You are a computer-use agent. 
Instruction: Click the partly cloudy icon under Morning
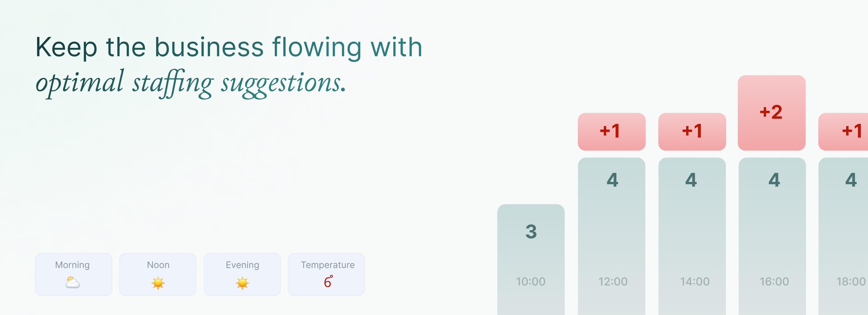pyautogui.click(x=73, y=282)
